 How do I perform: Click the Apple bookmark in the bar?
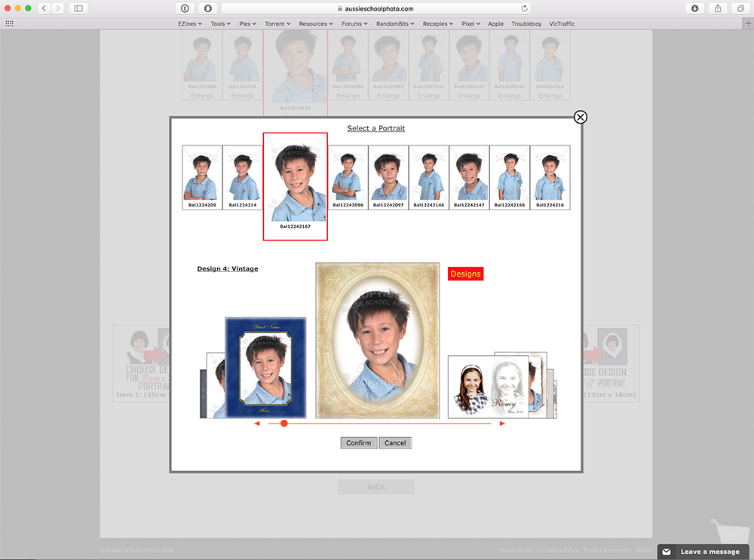click(495, 23)
